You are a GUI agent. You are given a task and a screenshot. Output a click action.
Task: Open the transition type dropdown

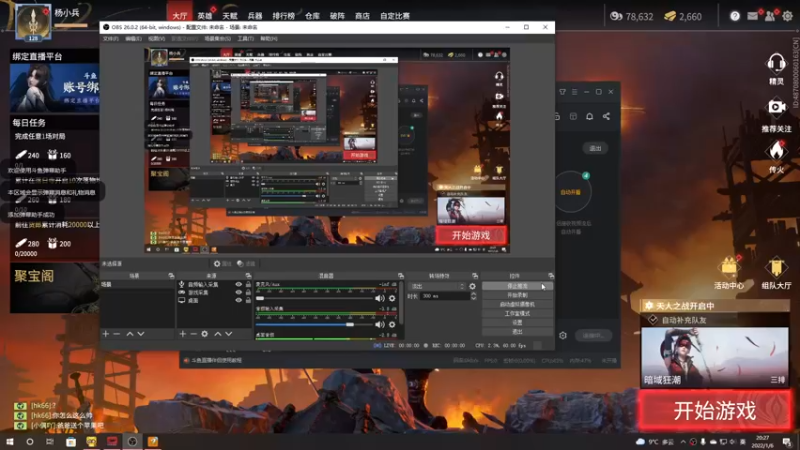(x=437, y=287)
